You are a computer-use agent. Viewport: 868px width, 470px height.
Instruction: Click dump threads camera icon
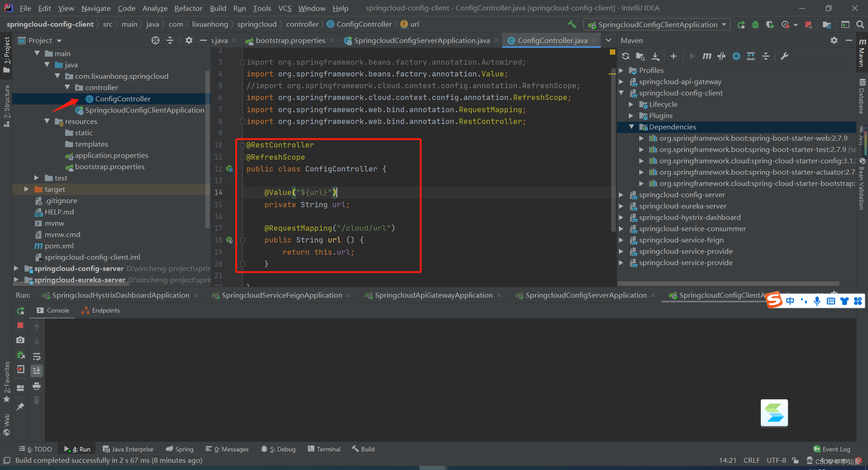coord(20,340)
